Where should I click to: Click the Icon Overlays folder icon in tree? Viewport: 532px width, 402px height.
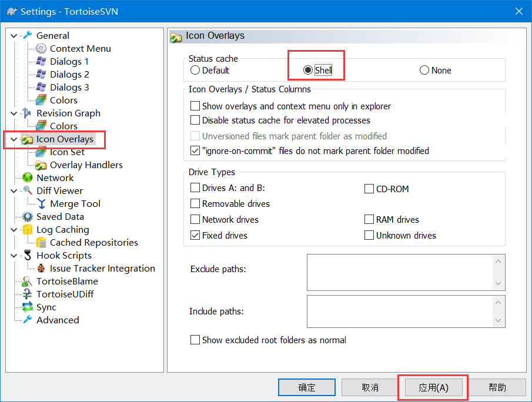pyautogui.click(x=27, y=139)
